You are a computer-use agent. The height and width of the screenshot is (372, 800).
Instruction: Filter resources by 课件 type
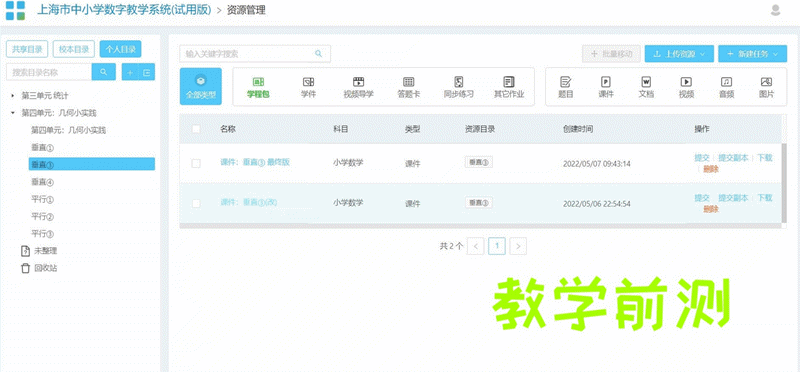(606, 87)
